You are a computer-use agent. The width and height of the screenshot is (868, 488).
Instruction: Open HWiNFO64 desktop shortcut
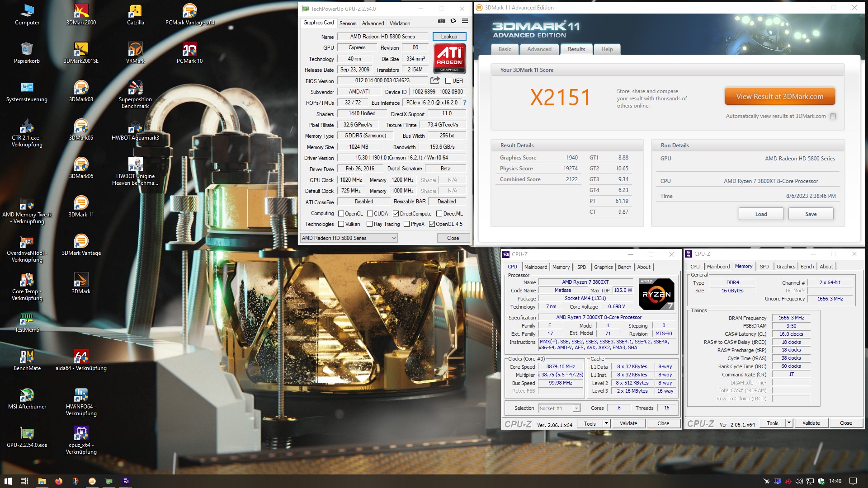(81, 402)
